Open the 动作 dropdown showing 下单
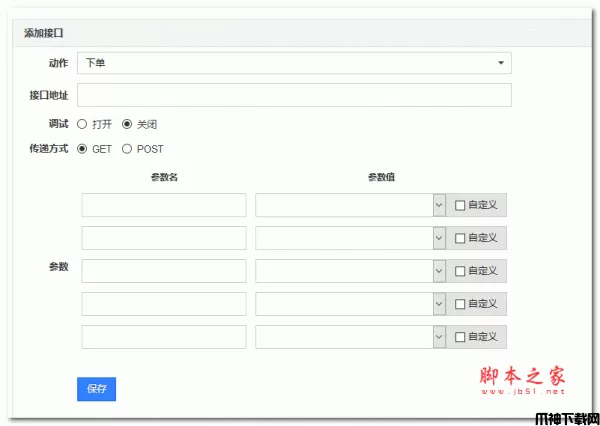This screenshot has height=426, width=600. tap(294, 63)
